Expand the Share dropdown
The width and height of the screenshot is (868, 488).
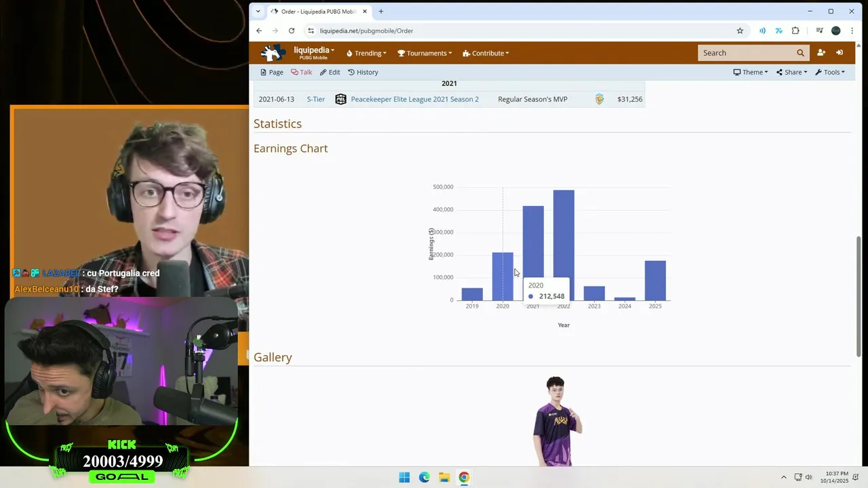(x=792, y=72)
